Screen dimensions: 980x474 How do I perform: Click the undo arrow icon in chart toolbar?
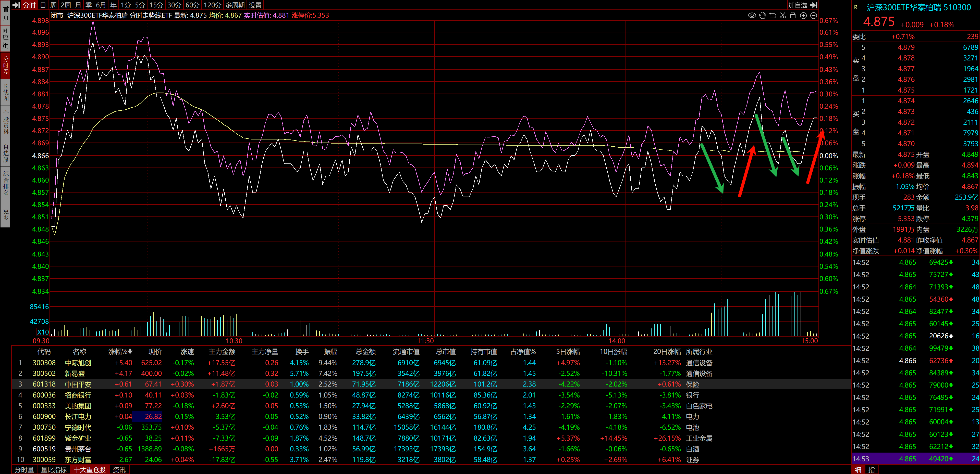click(773, 16)
